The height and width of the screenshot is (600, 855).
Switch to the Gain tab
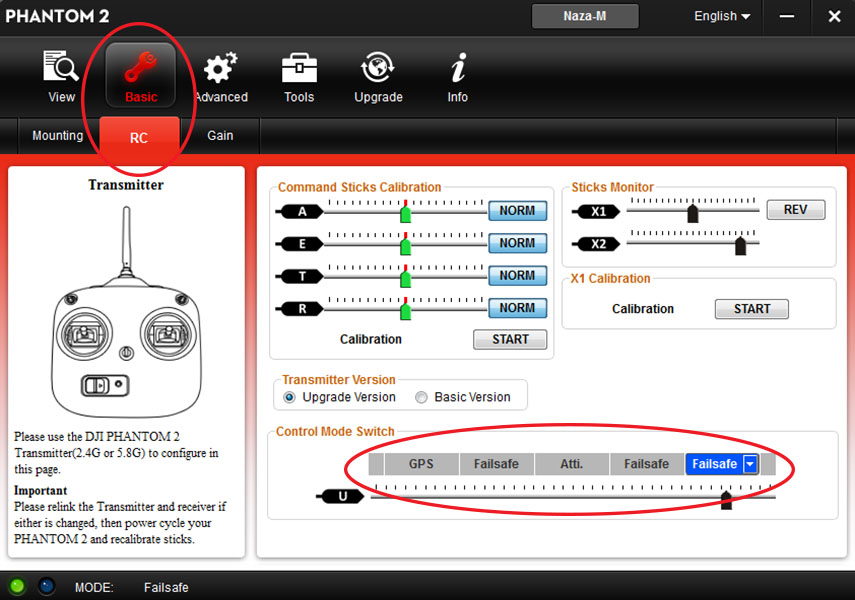(220, 135)
